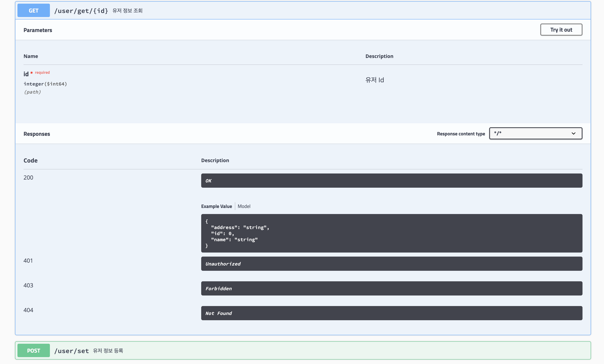Click the Forbidden response description box
Image resolution: width=604 pixels, height=364 pixels.
tap(391, 288)
